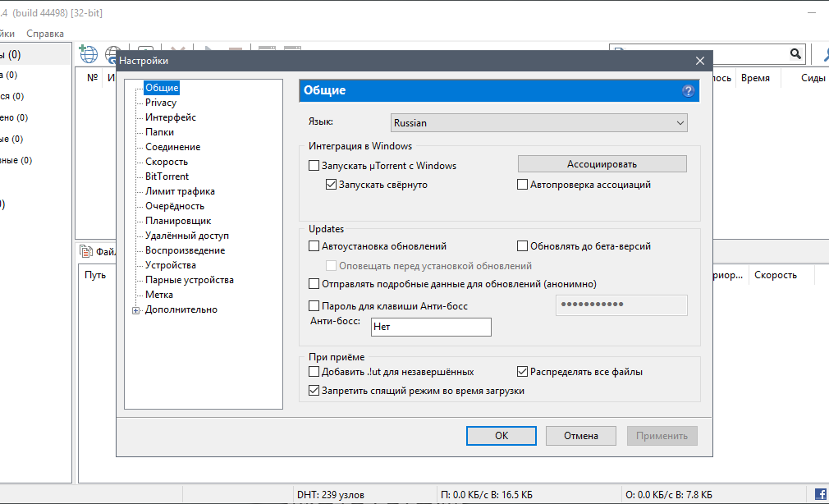Cancel the dialog with Отмена button
829x504 pixels.
click(581, 436)
